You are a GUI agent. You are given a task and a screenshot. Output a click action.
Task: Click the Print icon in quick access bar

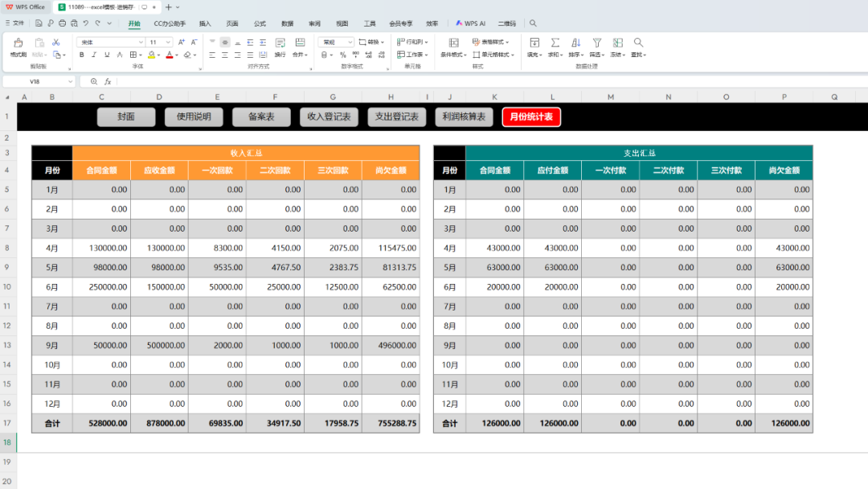[62, 23]
